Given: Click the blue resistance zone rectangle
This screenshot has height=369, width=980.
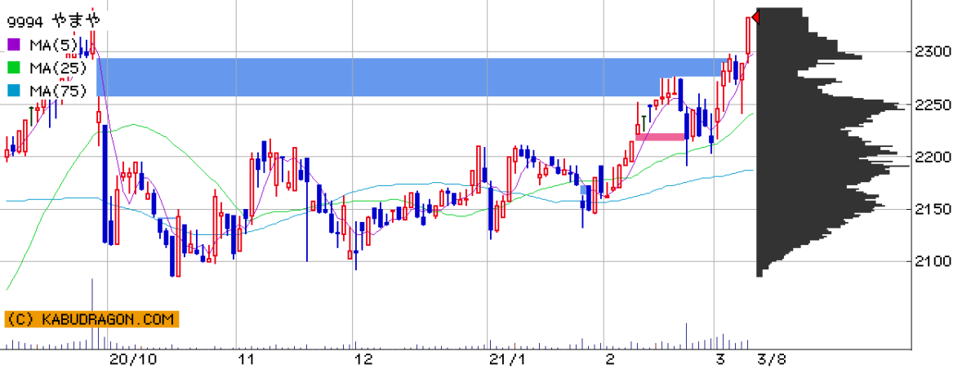Looking at the screenshot, I should [413, 77].
